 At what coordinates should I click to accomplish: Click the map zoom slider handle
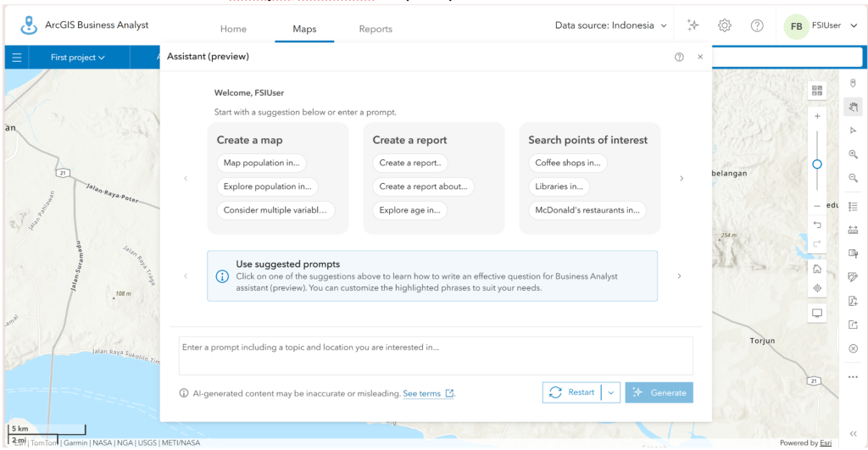point(816,164)
